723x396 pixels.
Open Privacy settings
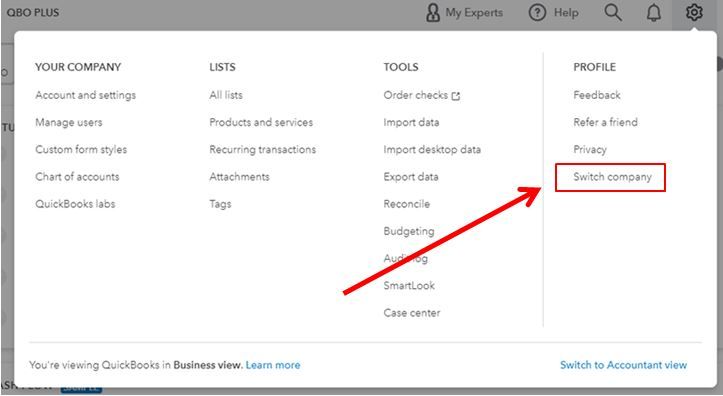(590, 149)
